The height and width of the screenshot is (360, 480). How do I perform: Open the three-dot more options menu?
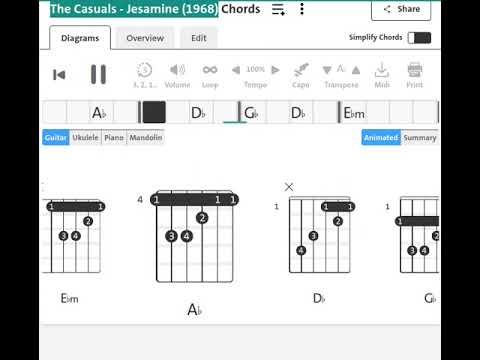302,9
